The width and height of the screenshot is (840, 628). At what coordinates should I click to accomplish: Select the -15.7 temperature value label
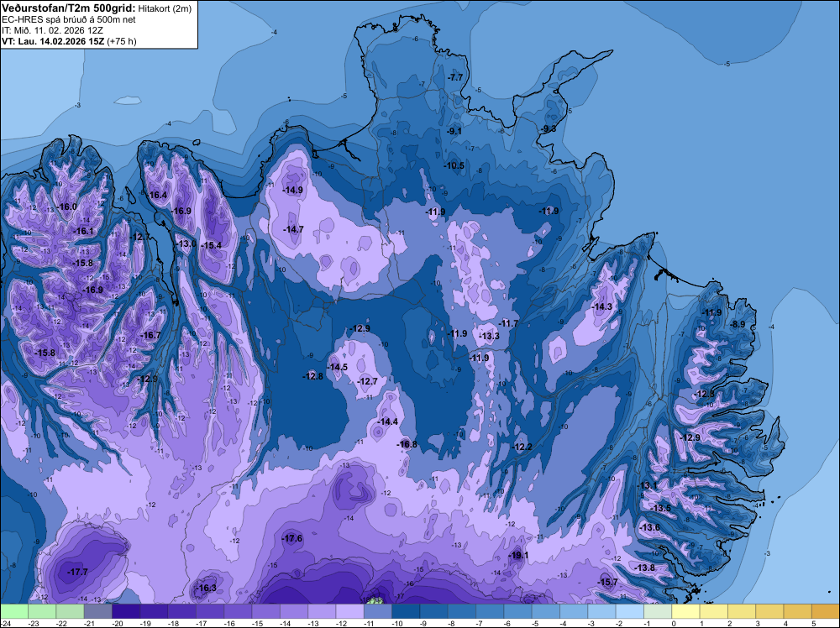click(x=607, y=582)
